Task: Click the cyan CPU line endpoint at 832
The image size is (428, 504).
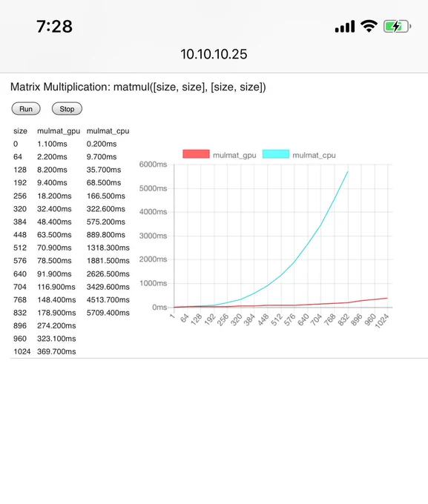Action: [348, 172]
